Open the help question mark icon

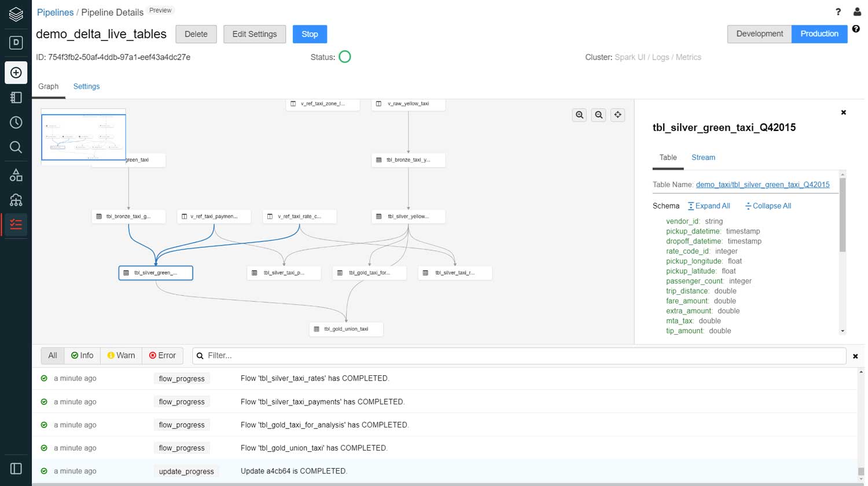click(838, 12)
